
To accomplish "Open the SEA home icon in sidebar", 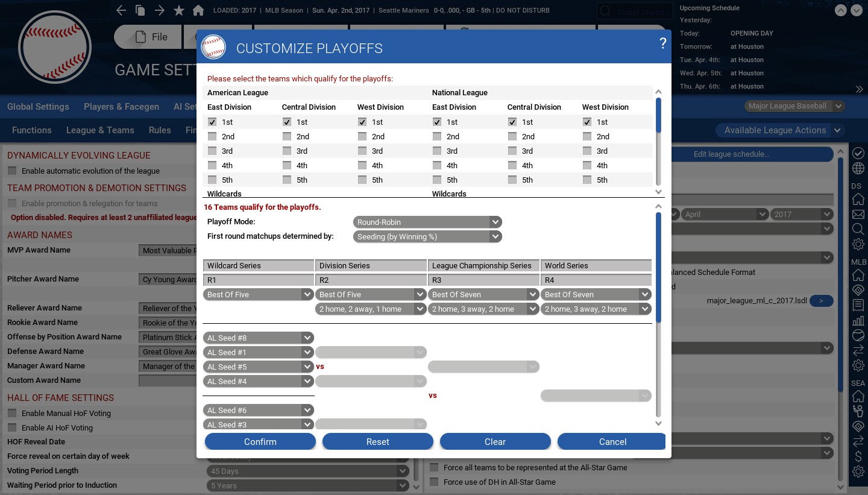I will (x=858, y=396).
